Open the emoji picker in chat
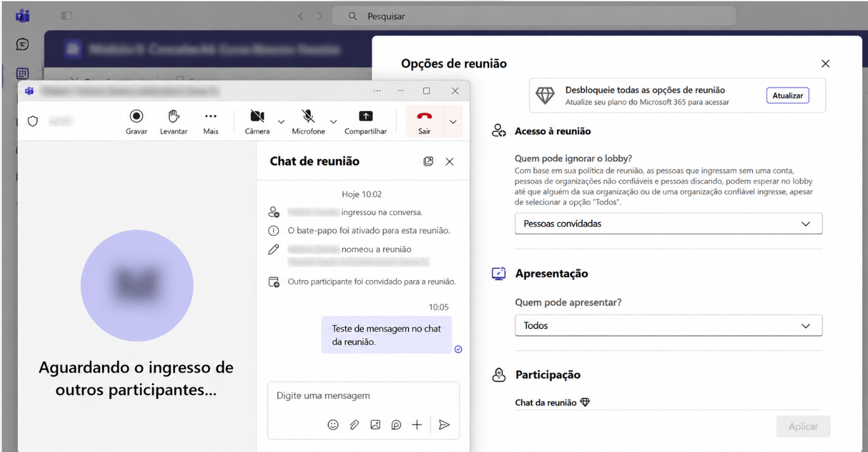Screen dimensions: 868x452 click(333, 425)
